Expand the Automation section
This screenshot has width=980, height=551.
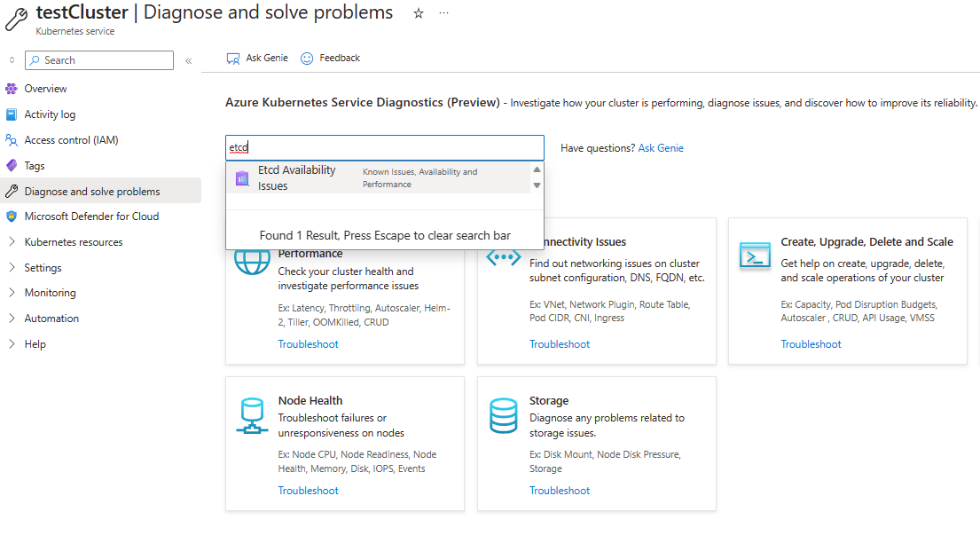point(12,319)
